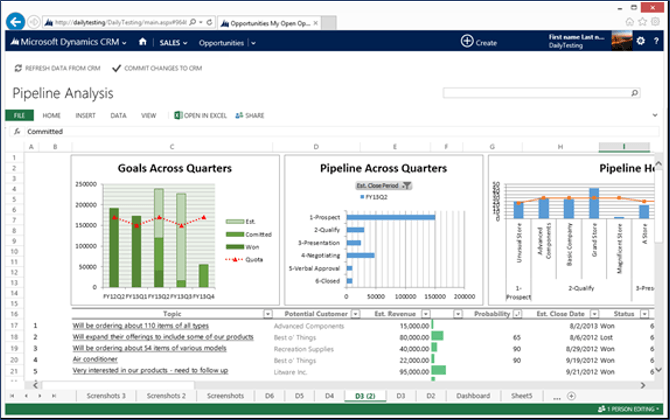Click the browser forward arrow button

tap(34, 22)
